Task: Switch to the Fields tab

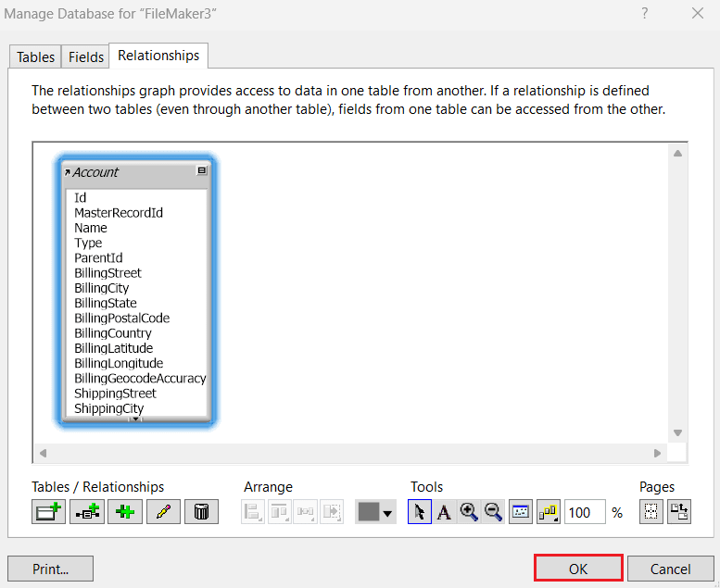Action: coord(86,56)
